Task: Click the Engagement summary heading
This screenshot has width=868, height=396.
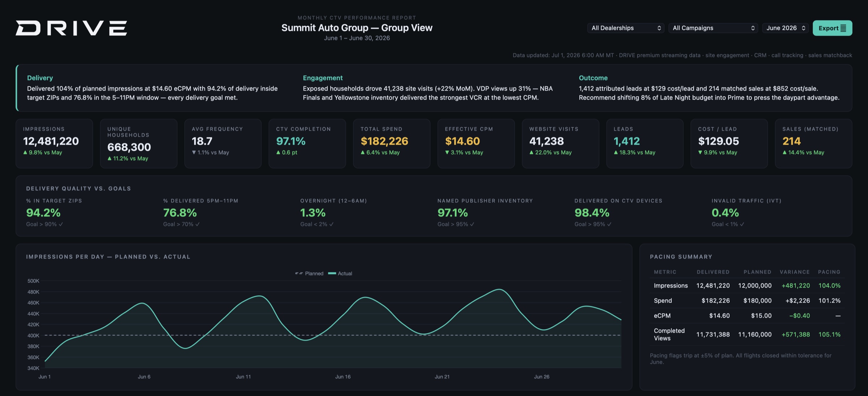Action: click(323, 78)
